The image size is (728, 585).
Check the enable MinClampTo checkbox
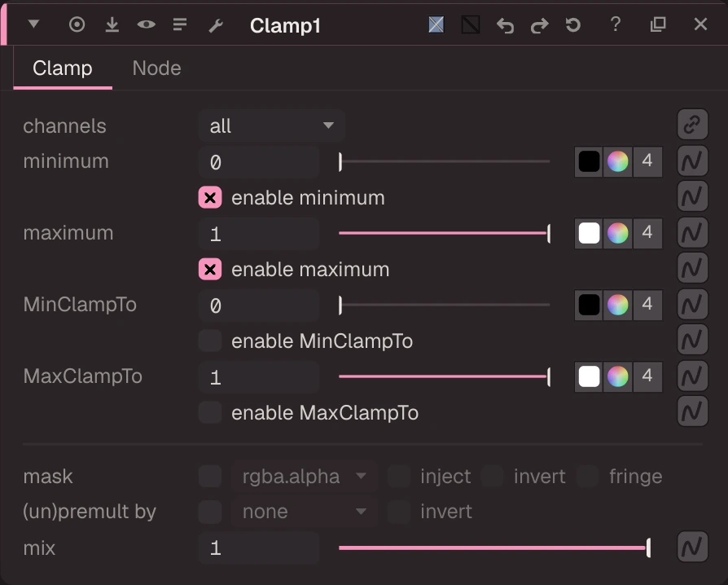pyautogui.click(x=210, y=341)
